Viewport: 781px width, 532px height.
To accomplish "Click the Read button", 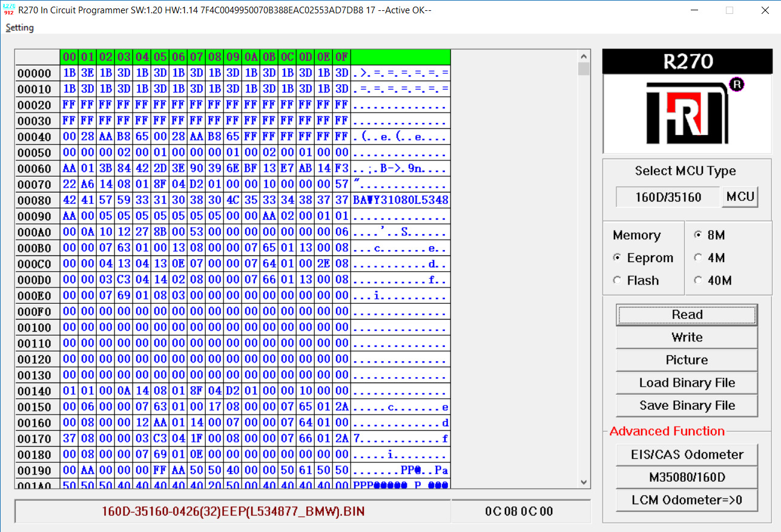I will [x=687, y=315].
